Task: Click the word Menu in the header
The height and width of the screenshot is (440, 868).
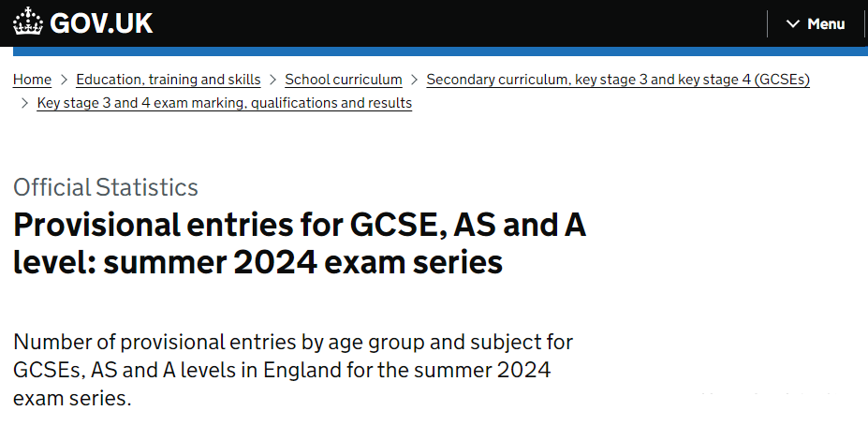Action: pyautogui.click(x=826, y=23)
